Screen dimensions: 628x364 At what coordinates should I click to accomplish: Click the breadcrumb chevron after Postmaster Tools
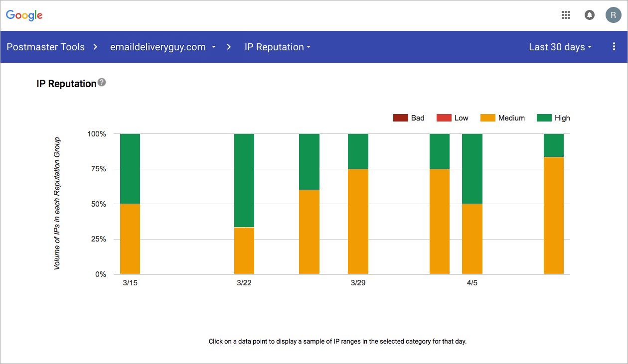pos(95,47)
